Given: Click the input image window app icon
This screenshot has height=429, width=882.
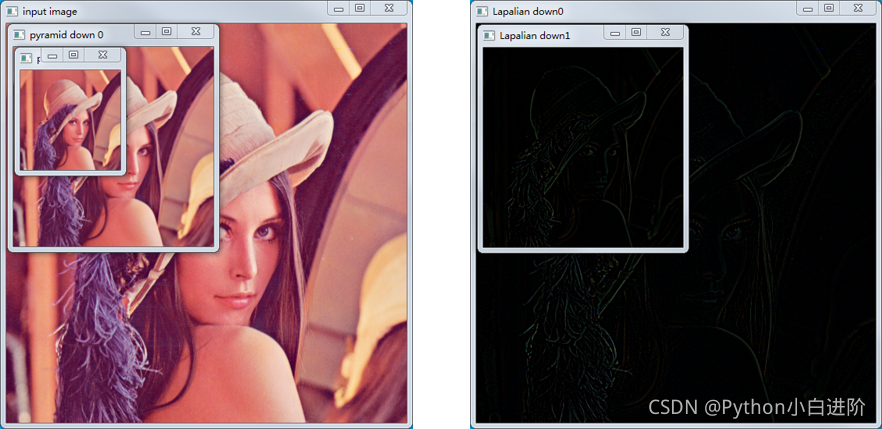Looking at the screenshot, I should tap(11, 11).
